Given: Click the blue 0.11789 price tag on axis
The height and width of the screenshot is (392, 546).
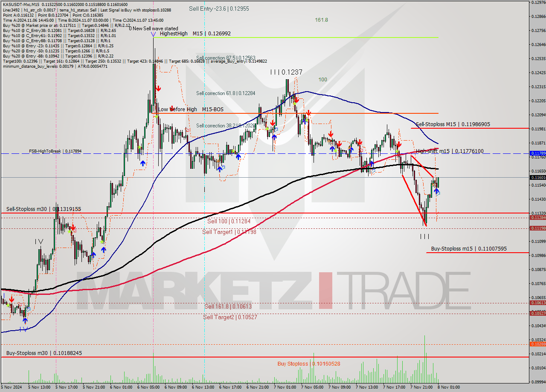Looking at the screenshot, I should tap(537, 153).
